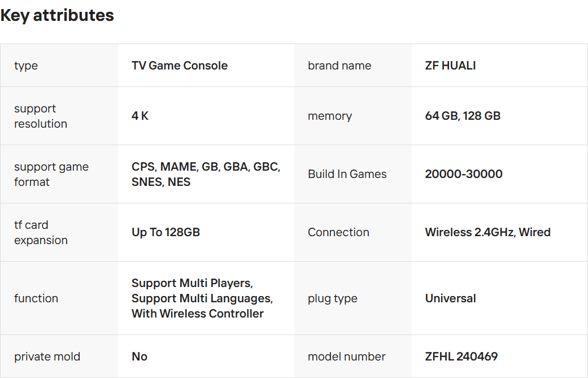
Task: Click the support game format label
Action: pos(51,174)
